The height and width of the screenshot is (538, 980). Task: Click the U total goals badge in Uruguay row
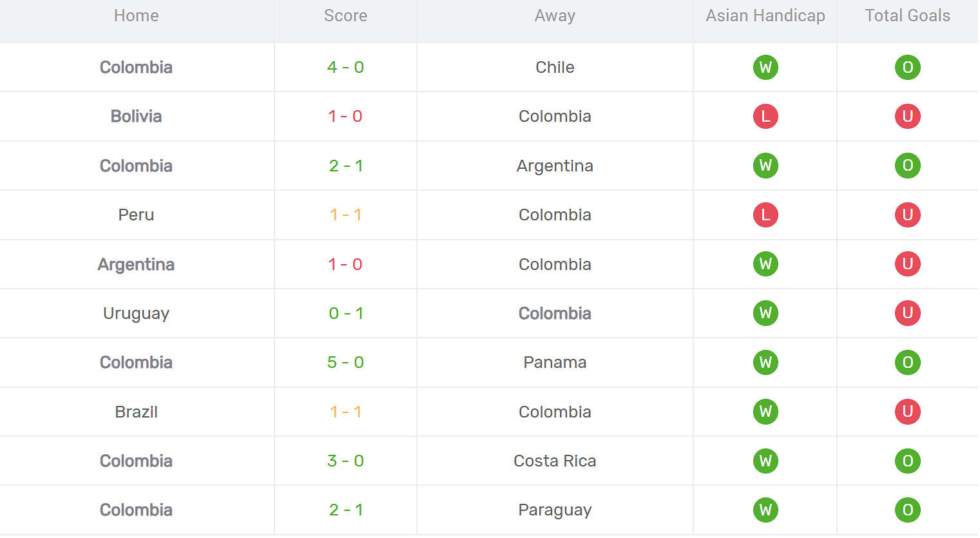(x=907, y=313)
